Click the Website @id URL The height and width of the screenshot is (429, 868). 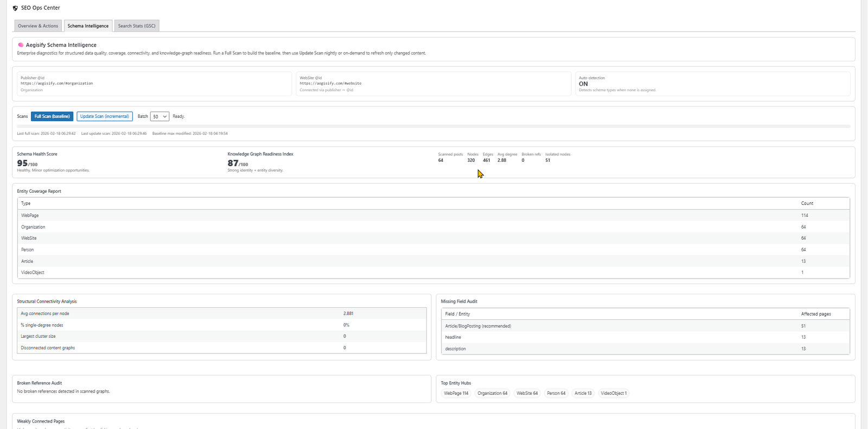pyautogui.click(x=330, y=84)
